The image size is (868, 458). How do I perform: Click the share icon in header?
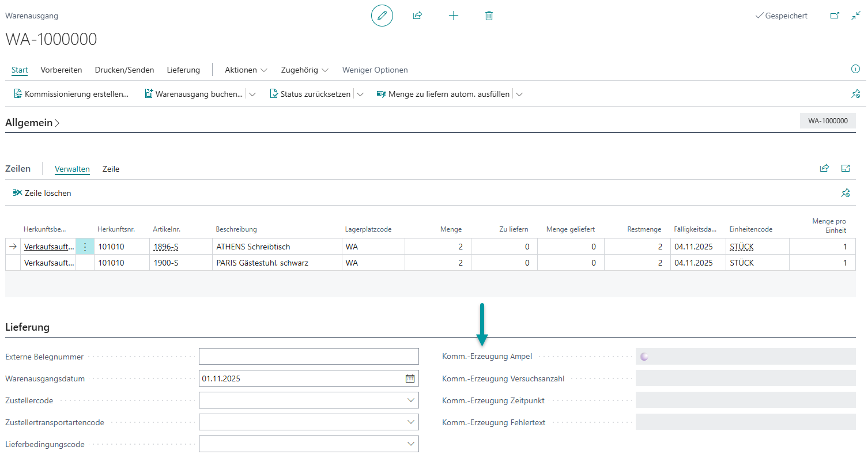click(x=417, y=16)
